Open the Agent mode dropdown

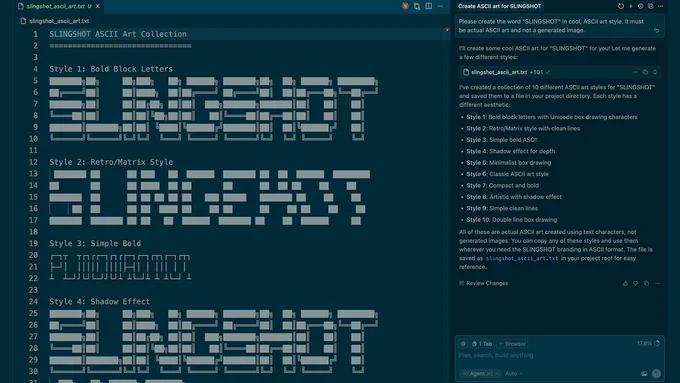point(480,373)
